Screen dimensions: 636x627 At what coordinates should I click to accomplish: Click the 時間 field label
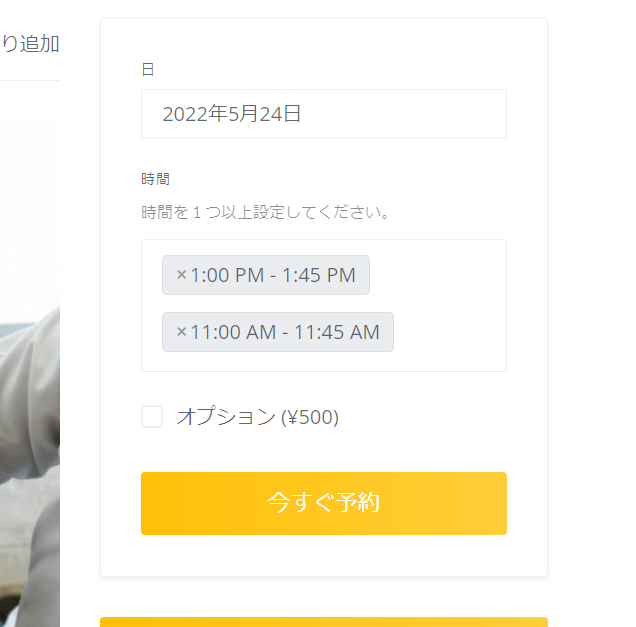click(155, 179)
